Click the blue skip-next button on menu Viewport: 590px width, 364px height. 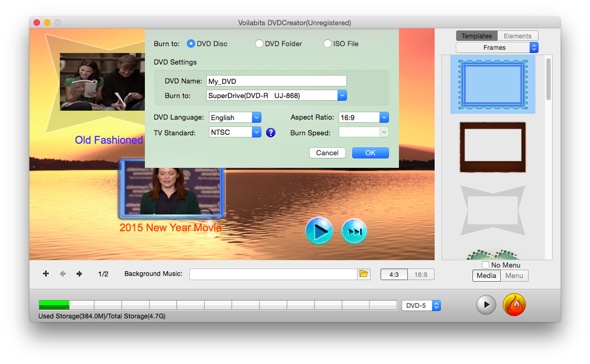coord(354,231)
